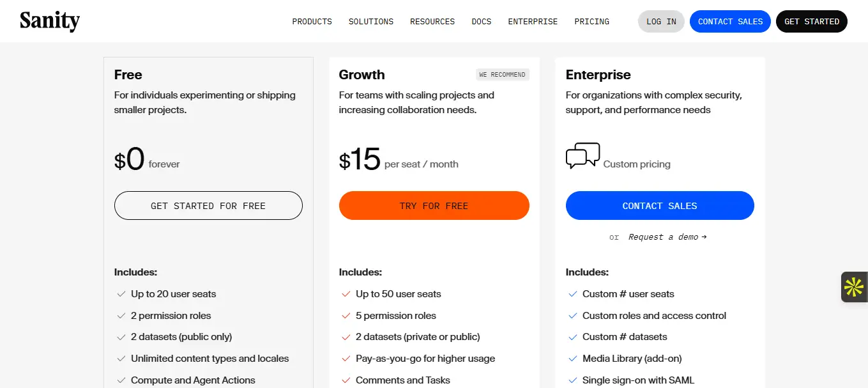Click Contact Sales in the header
868x388 pixels.
[730, 22]
